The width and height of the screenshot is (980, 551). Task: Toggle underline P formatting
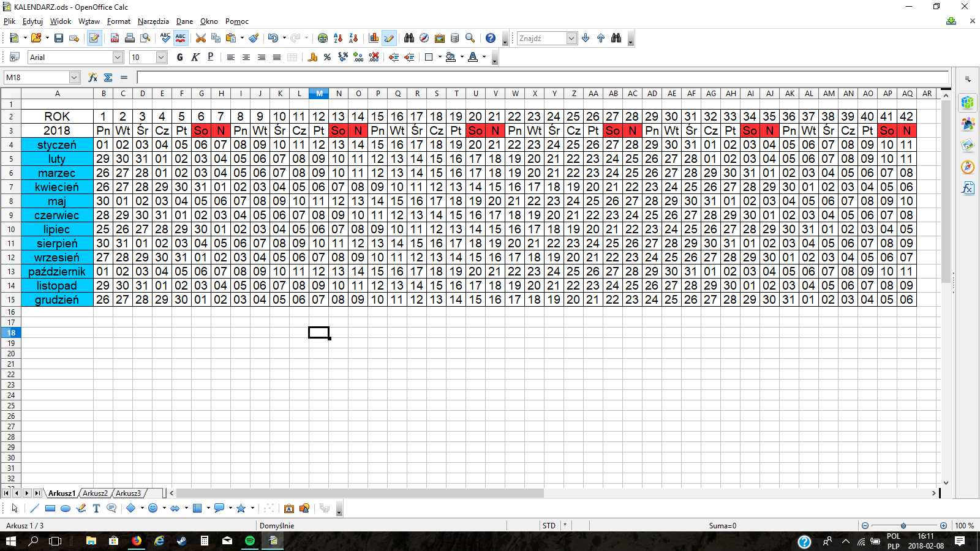click(210, 57)
